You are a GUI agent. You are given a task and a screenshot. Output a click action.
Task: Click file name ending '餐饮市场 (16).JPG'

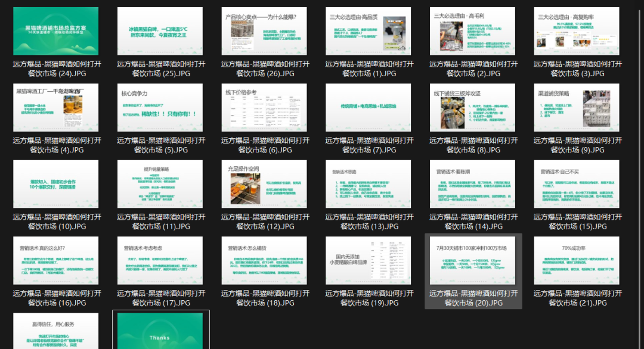click(x=57, y=298)
